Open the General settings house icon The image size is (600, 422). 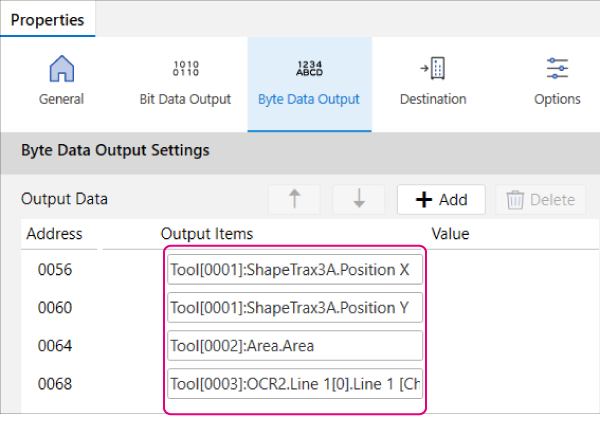tap(61, 70)
